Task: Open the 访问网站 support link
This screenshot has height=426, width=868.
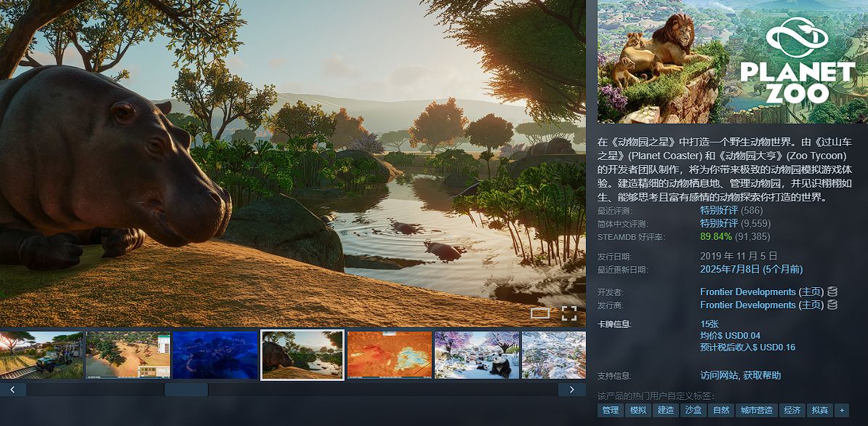Action: point(718,375)
